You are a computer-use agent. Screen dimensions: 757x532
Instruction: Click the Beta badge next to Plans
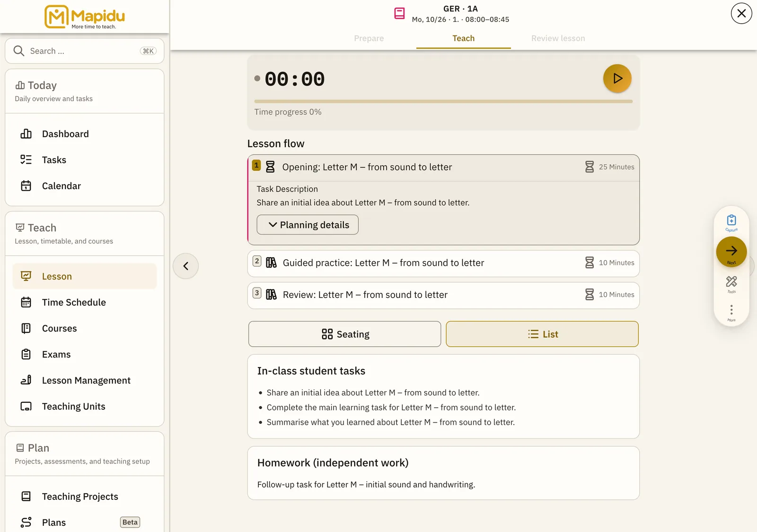click(130, 522)
